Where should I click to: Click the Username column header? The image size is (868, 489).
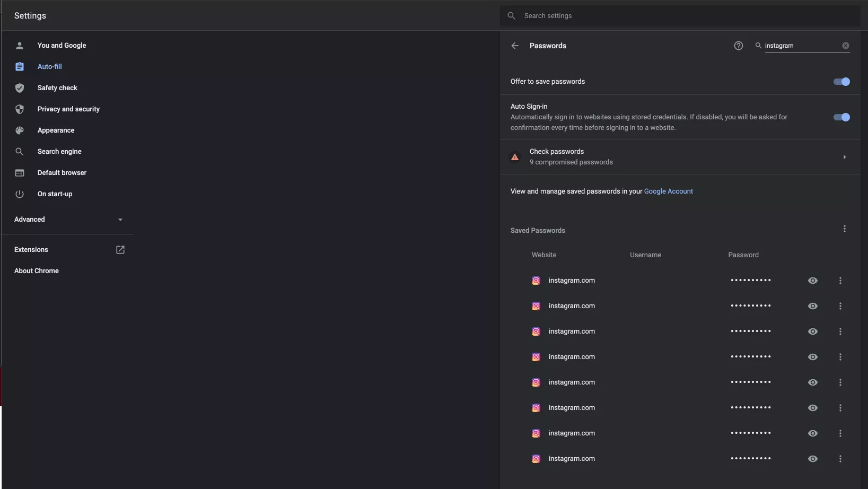(x=645, y=255)
